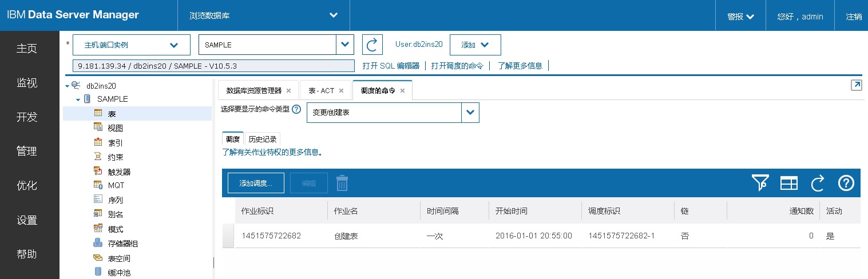Click the 模式 schema icon in tree
Image resolution: width=868 pixels, height=279 pixels.
click(x=98, y=229)
